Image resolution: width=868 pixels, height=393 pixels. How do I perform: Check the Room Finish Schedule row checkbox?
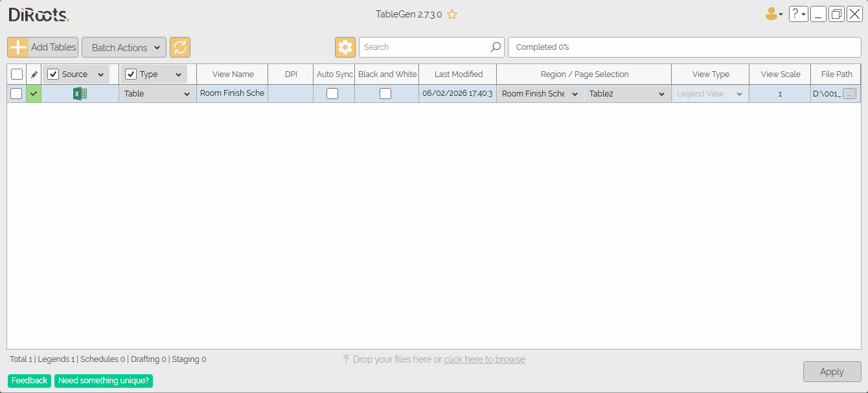point(16,94)
